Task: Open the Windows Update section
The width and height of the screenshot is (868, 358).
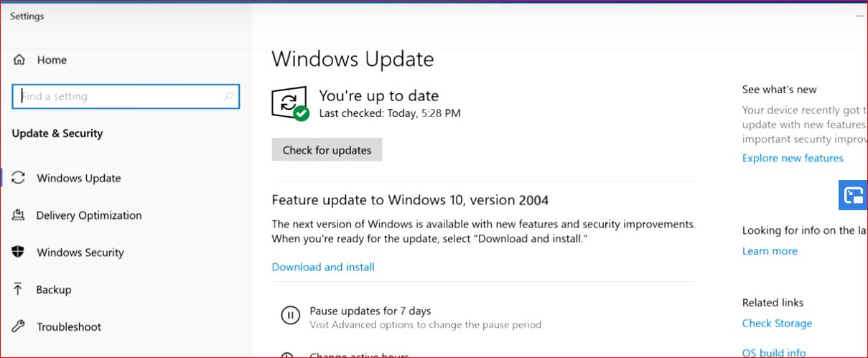Action: point(79,178)
